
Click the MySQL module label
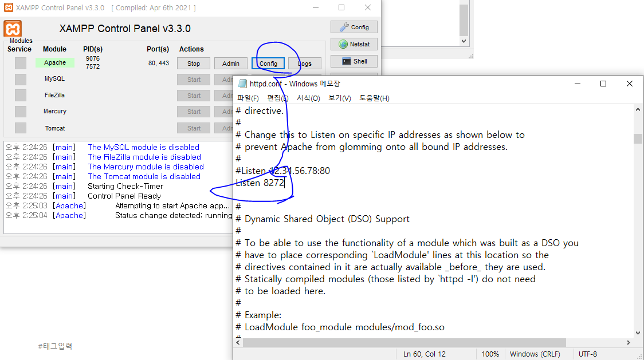point(54,78)
